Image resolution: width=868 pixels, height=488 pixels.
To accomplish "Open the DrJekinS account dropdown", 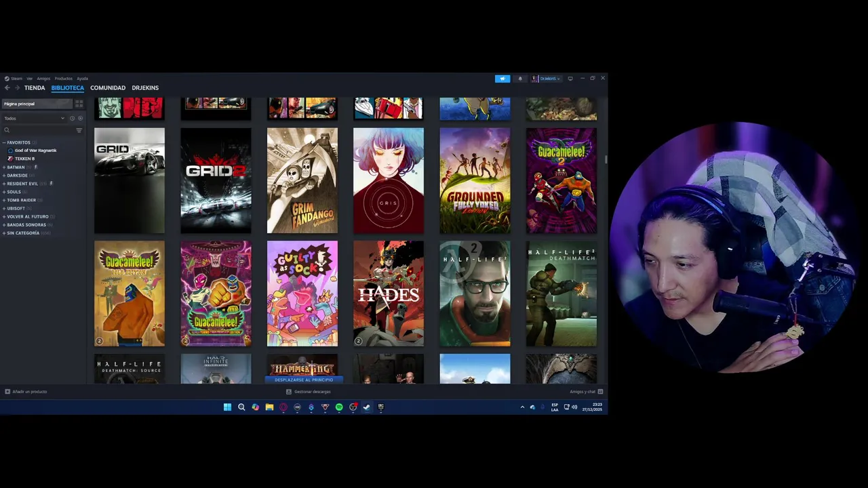I will [x=547, y=79].
